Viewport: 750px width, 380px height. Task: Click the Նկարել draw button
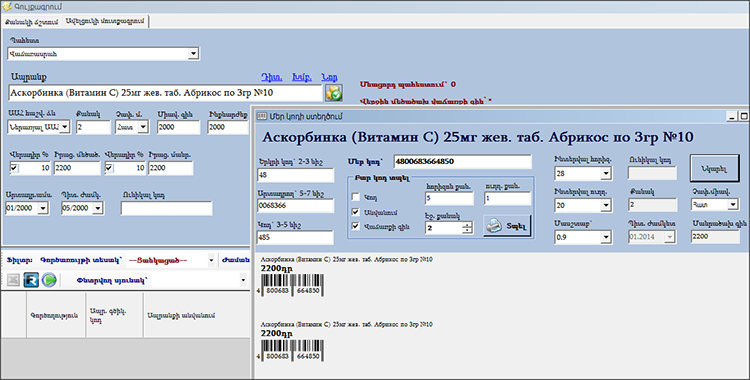(715, 168)
